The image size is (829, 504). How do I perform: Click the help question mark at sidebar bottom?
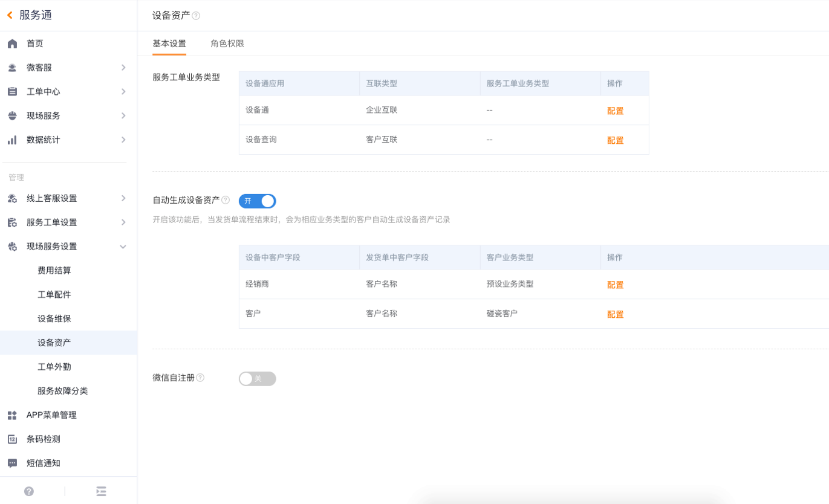click(x=29, y=491)
